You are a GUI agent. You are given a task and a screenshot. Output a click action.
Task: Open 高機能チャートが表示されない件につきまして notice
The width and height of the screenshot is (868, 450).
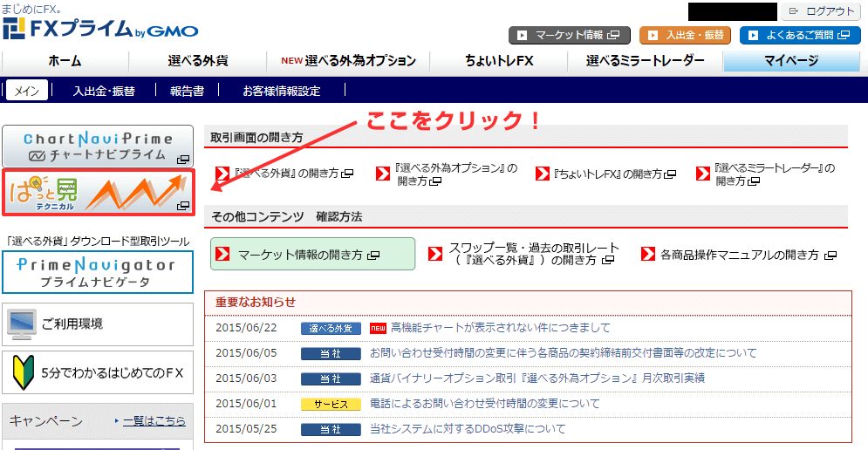tap(501, 328)
